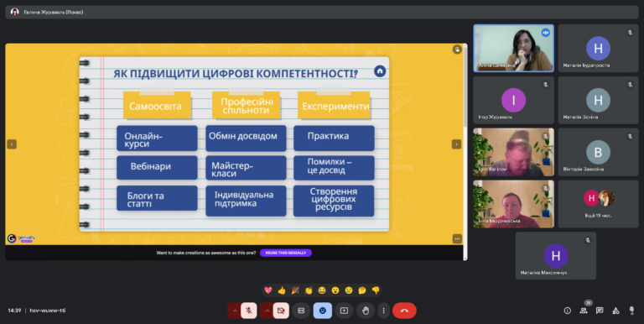Click the 14:39 clock text

pyautogui.click(x=14, y=311)
